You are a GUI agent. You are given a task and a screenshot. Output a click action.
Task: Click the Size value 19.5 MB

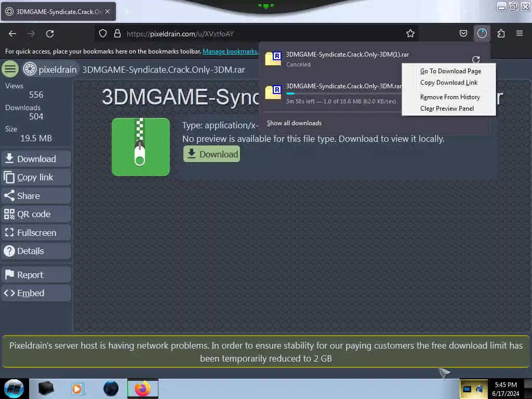(36, 138)
